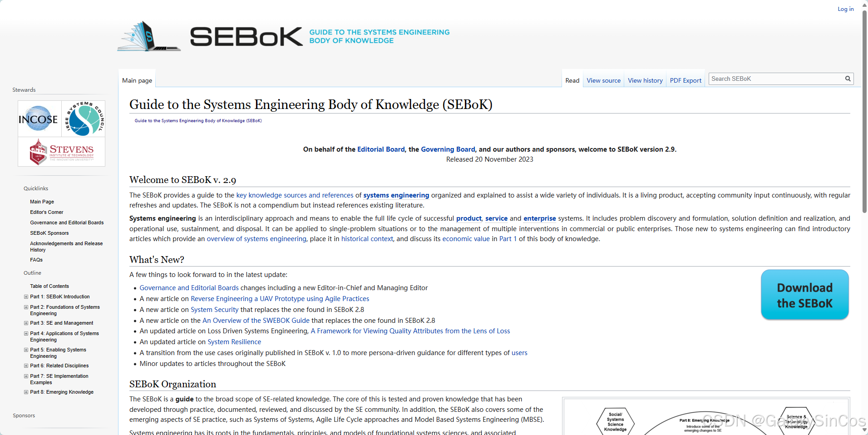Open An Overview of the SWEBOK Guide link

pyautogui.click(x=256, y=321)
